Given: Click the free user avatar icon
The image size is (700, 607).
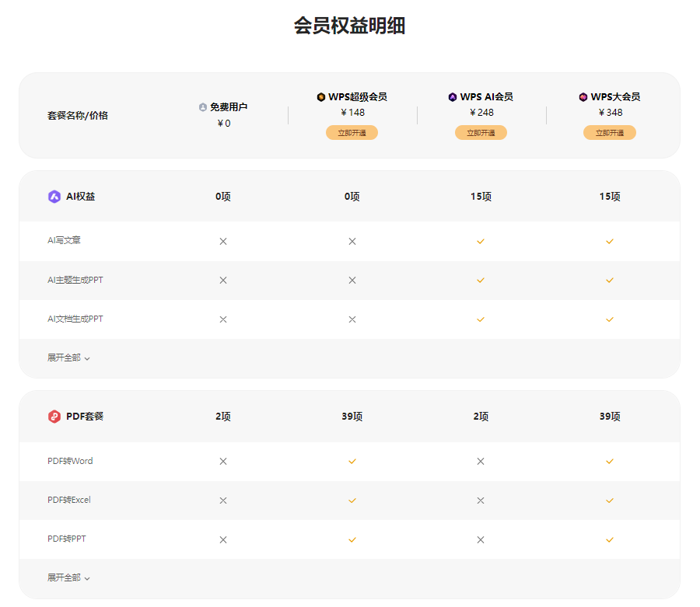Looking at the screenshot, I should click(x=203, y=107).
